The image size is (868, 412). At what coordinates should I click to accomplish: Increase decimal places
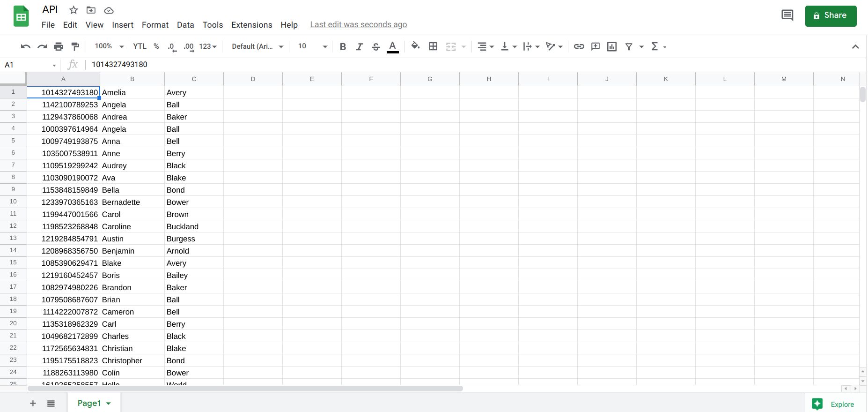[x=189, y=46]
